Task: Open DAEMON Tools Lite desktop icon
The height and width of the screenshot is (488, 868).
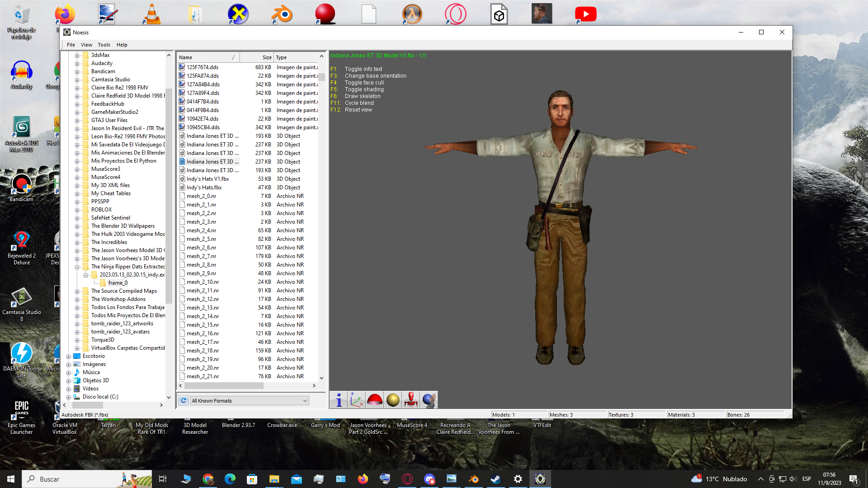Action: click(21, 360)
